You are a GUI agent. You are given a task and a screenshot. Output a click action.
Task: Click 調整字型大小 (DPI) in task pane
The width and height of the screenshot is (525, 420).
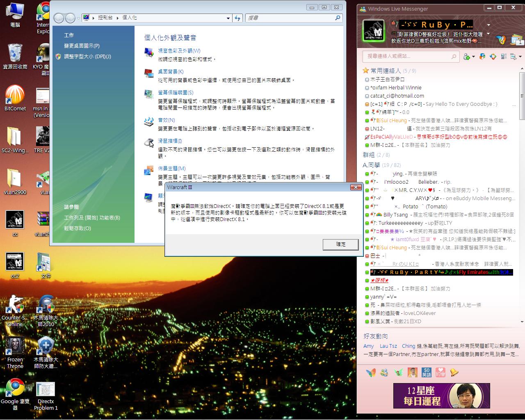[x=87, y=57]
